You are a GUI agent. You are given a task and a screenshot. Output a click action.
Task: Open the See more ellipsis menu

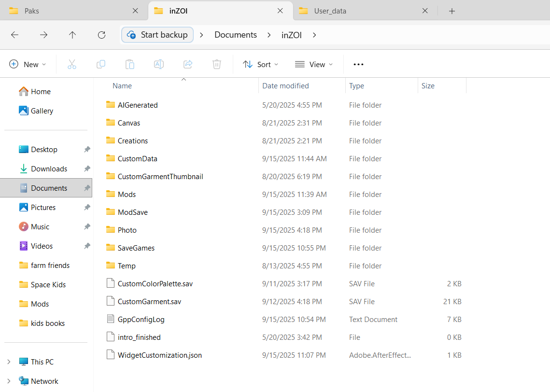(x=358, y=64)
